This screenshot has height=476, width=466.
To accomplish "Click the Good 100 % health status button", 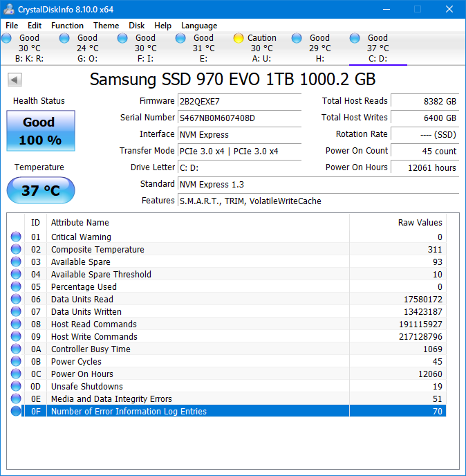I will click(41, 131).
